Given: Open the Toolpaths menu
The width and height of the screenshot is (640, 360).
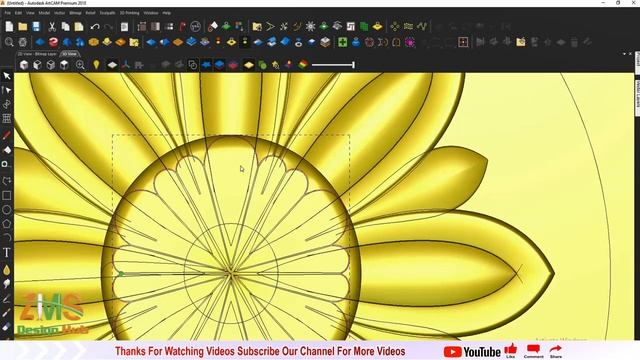Looking at the screenshot, I should click(107, 13).
